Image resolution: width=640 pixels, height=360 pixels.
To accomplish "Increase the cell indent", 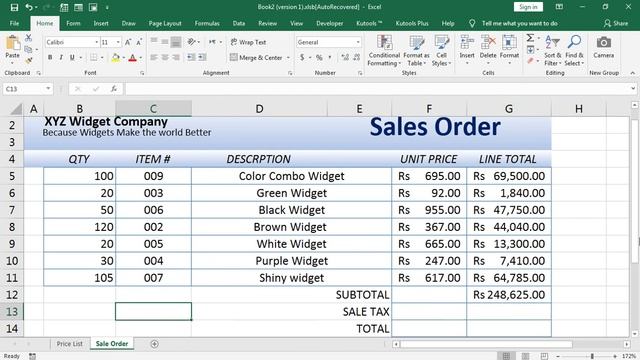I will coord(202,58).
